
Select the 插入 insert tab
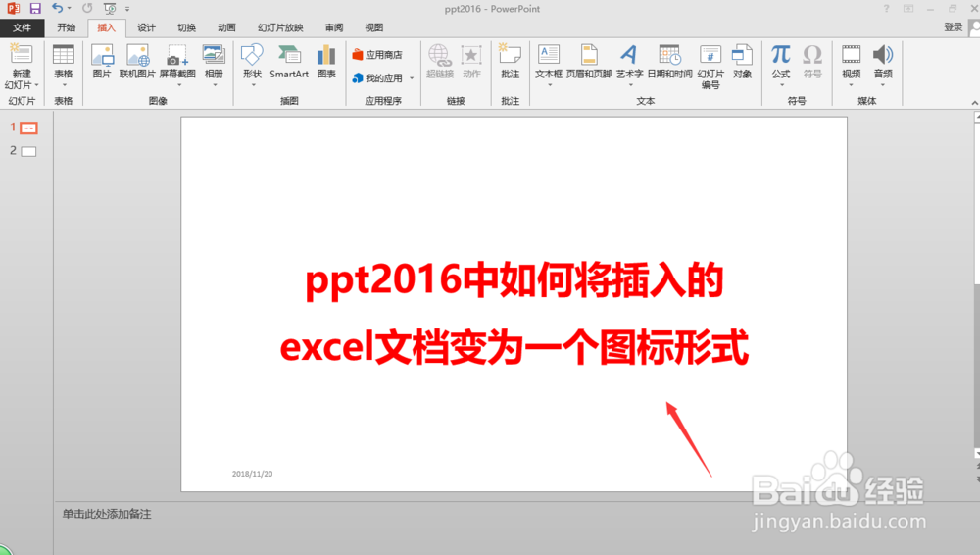tap(106, 27)
